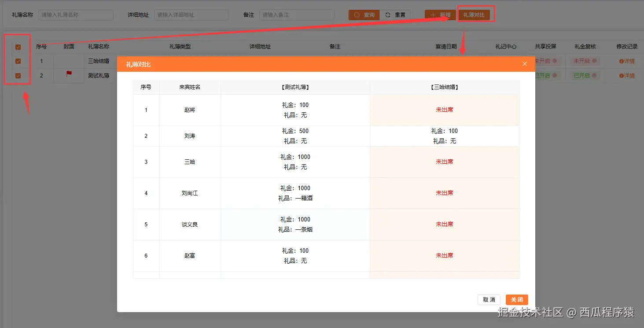The width and height of the screenshot is (644, 328).
Task: Select guest name 三哈 in the comparison table
Action: [x=190, y=162]
